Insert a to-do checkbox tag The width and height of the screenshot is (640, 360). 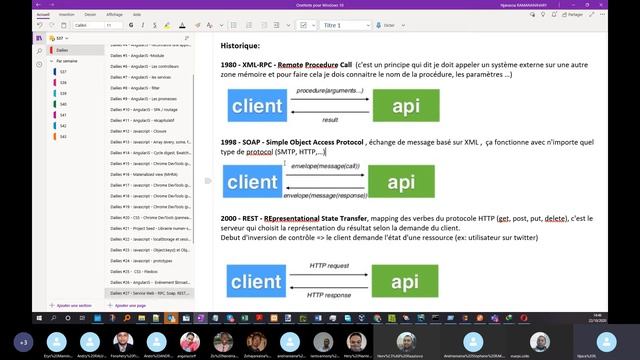tap(303, 25)
